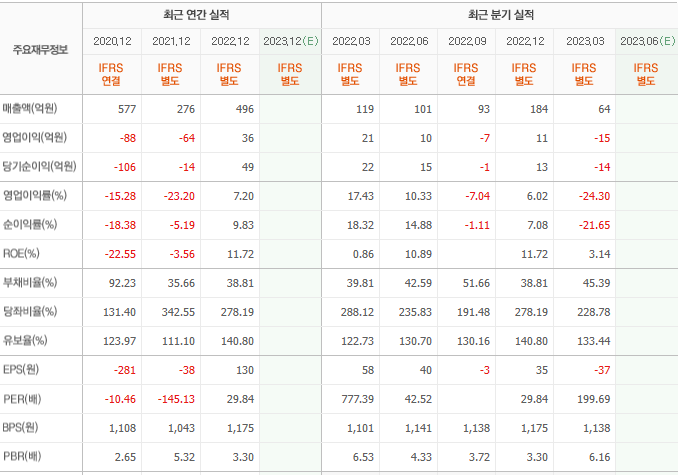Screen dimensions: 683x475
Task: Click the 2021.12 annual column header
Action: point(171,41)
